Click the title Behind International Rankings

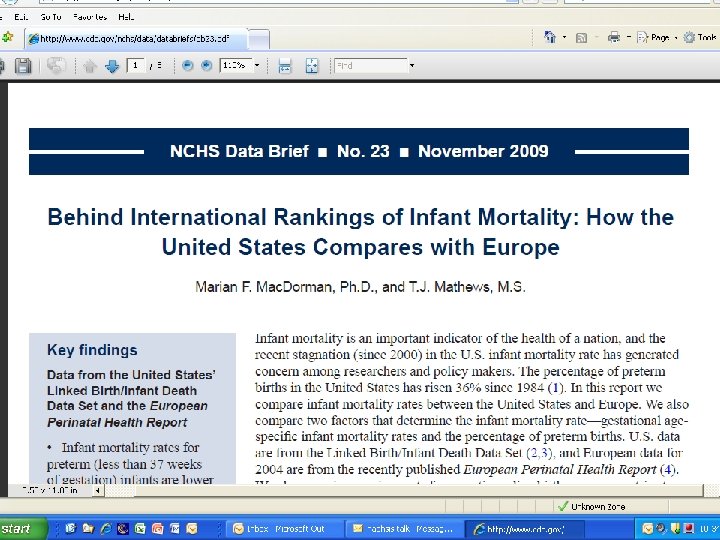click(x=360, y=232)
